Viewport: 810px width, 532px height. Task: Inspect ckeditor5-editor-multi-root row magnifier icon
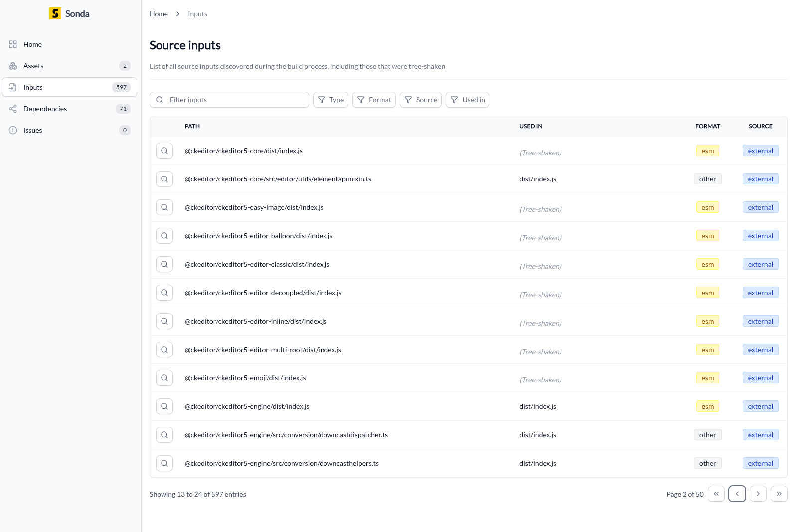pos(164,350)
